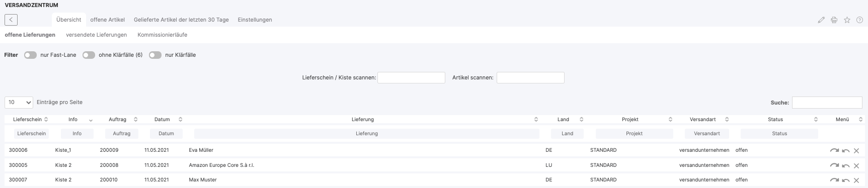Go to Kommissionierläufe section

(163, 35)
